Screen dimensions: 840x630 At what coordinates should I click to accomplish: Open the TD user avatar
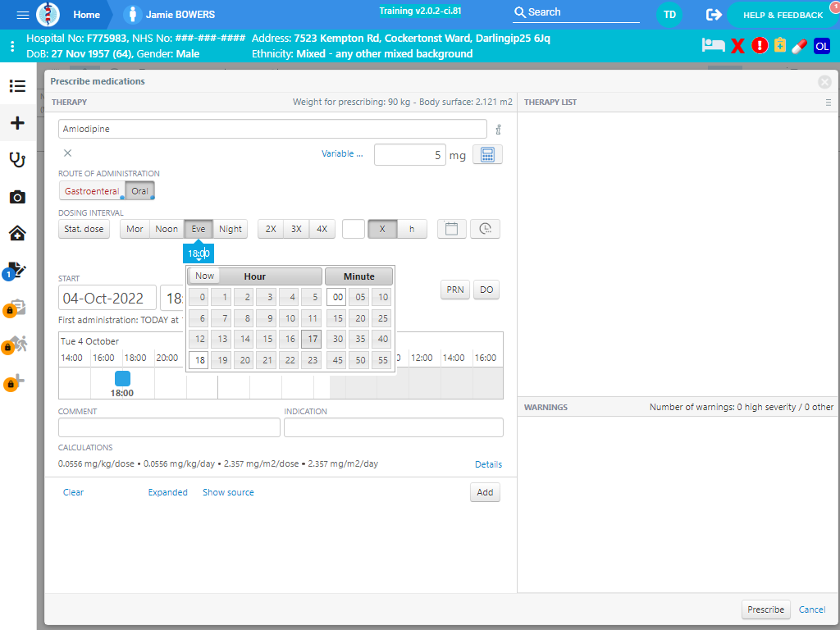(669, 15)
